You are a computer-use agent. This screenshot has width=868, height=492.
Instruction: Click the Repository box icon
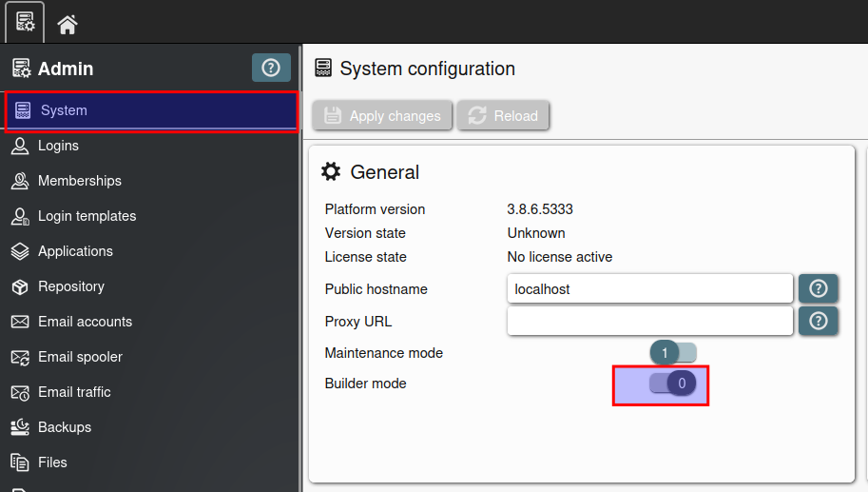pyautogui.click(x=20, y=286)
